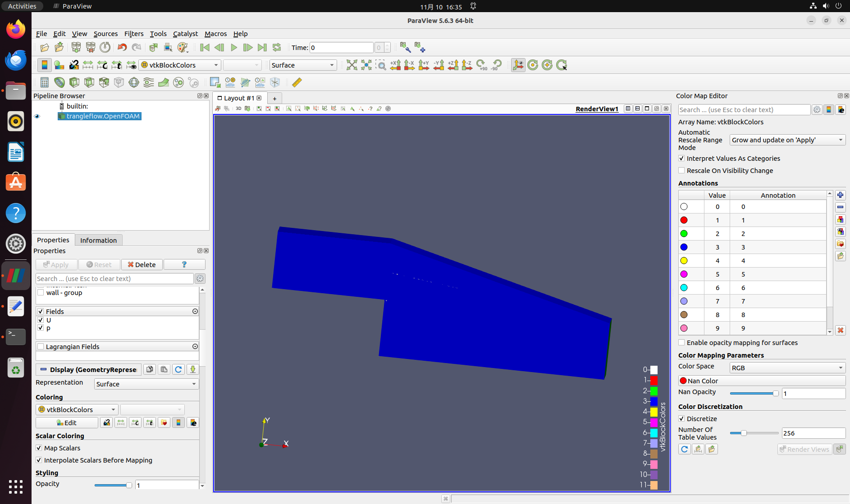This screenshot has height=504, width=850.
Task: Apply the Clip filter from the toolbar
Action: pos(74,82)
